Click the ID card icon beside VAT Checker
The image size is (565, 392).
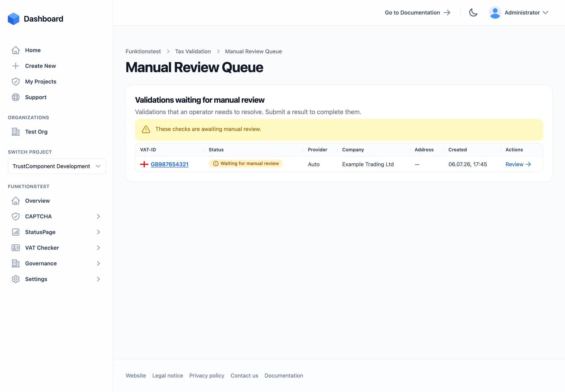point(16,248)
